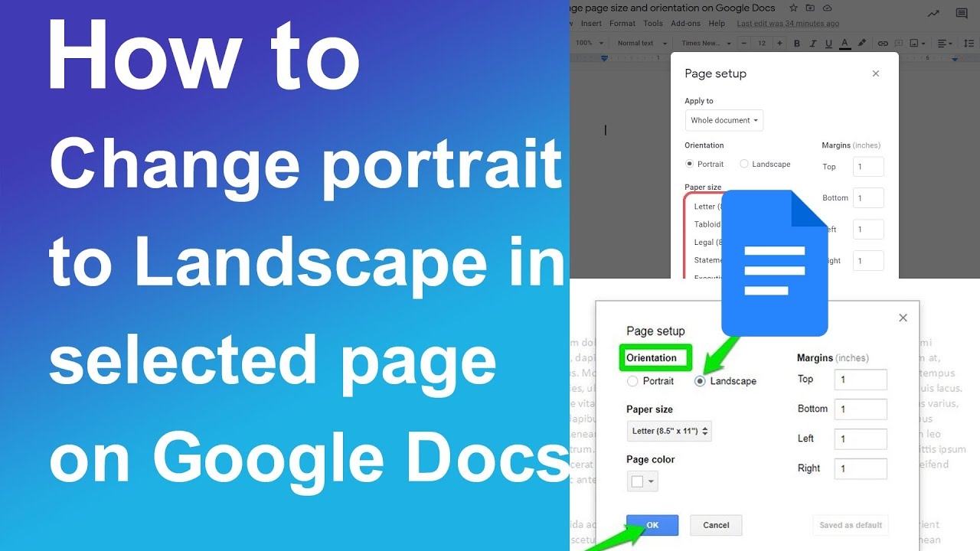Click Top margin field in lower dialog
The image size is (980, 551).
click(861, 380)
